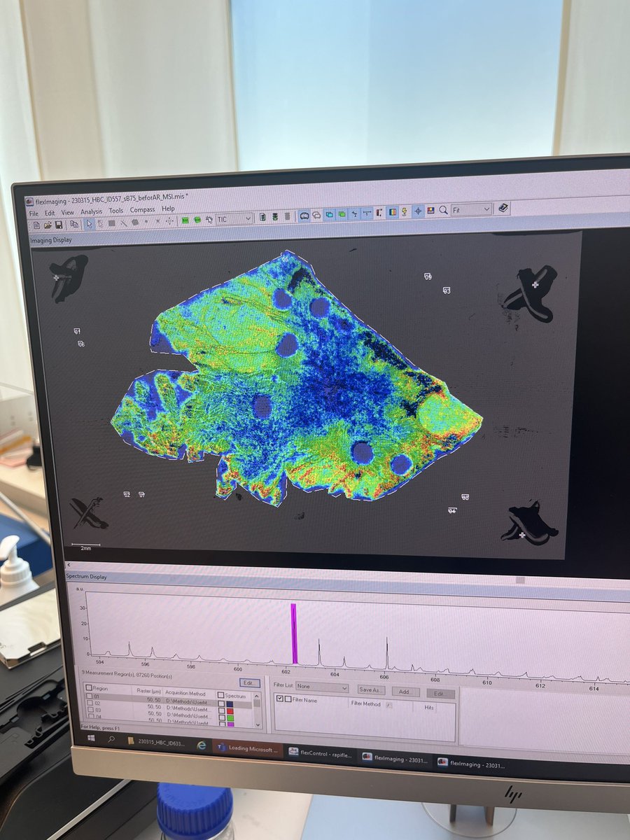630x840 pixels.
Task: Click the help book icon
Action: click(x=503, y=208)
